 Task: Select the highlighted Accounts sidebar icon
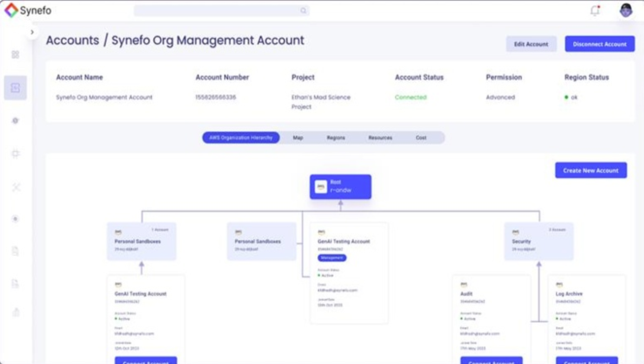(15, 88)
